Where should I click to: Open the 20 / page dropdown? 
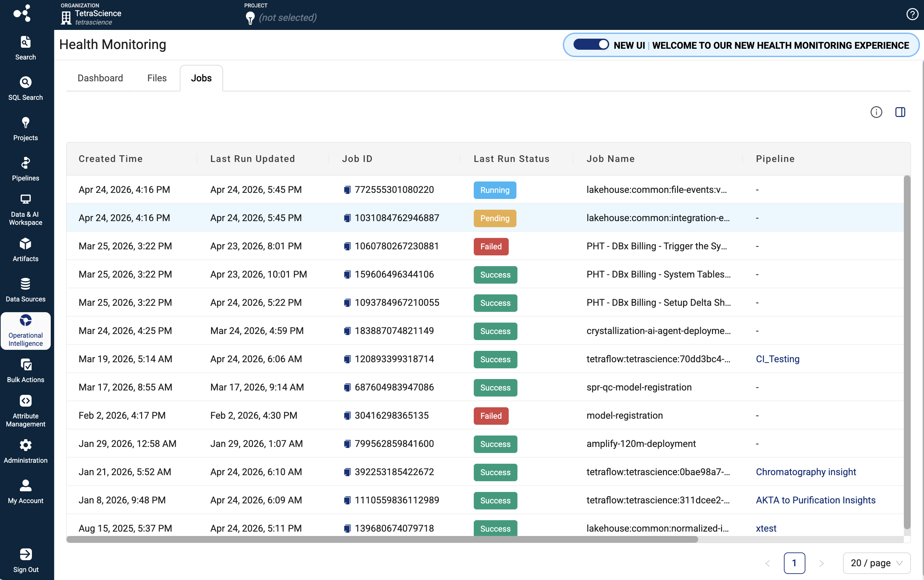pos(876,563)
